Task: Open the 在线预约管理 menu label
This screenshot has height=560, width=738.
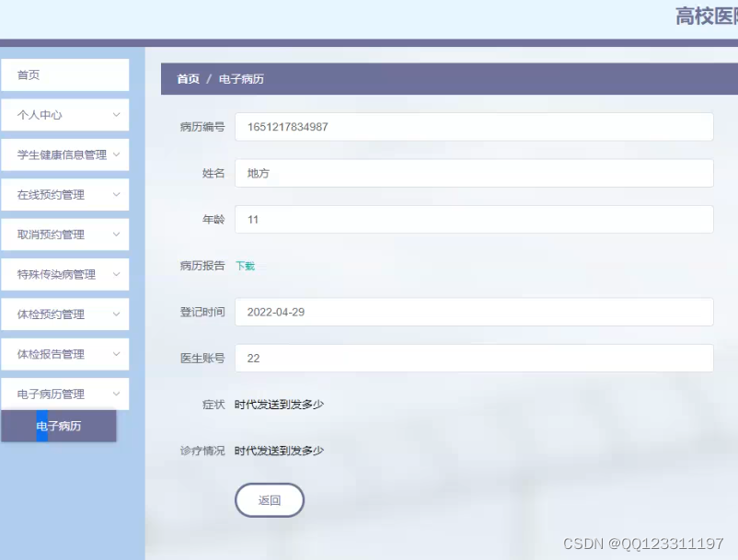Action: click(51, 195)
